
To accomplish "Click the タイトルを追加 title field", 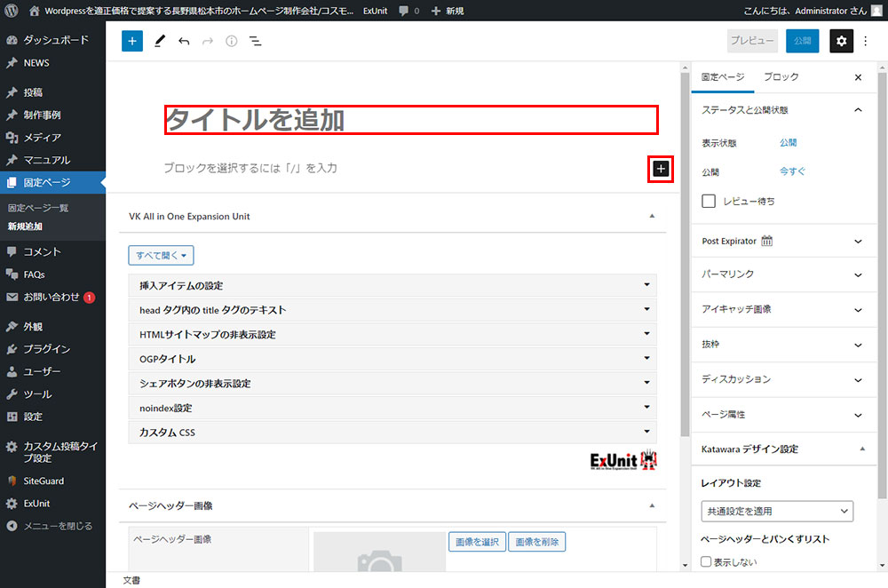I will click(410, 120).
